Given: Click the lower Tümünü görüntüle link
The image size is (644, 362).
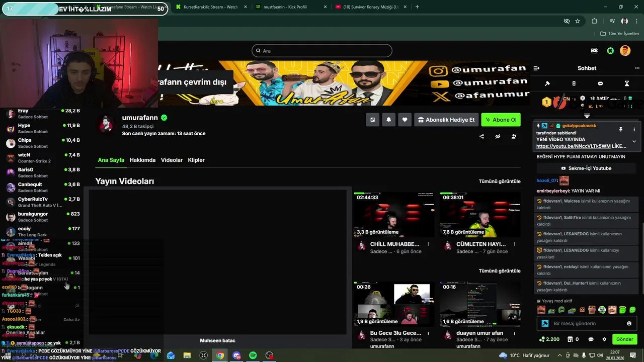Looking at the screenshot, I should (500, 270).
